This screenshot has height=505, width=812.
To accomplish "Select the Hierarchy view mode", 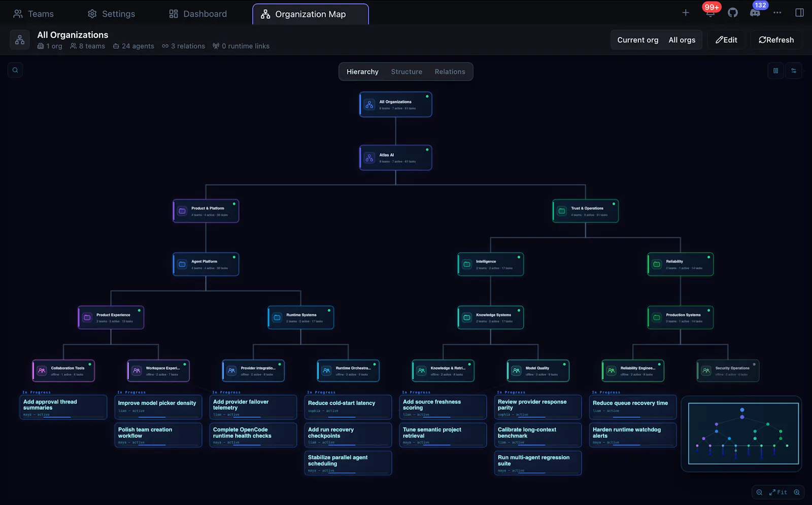I will (362, 71).
